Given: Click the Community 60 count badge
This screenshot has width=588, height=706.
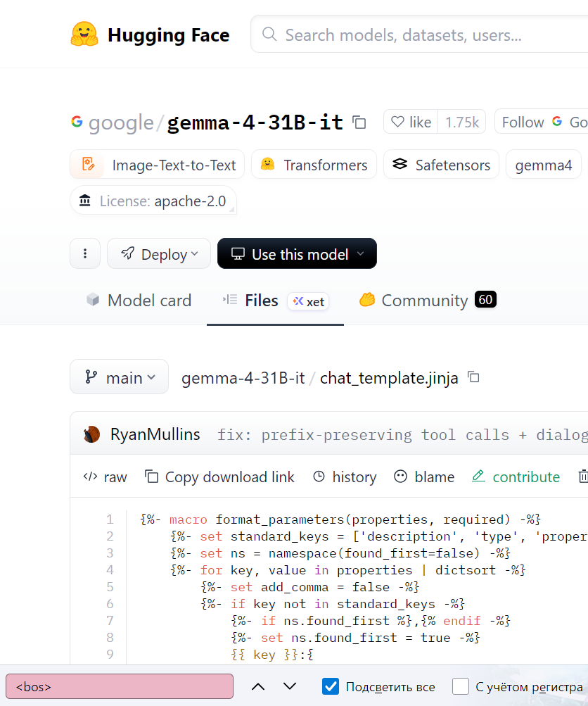Looking at the screenshot, I should [485, 299].
